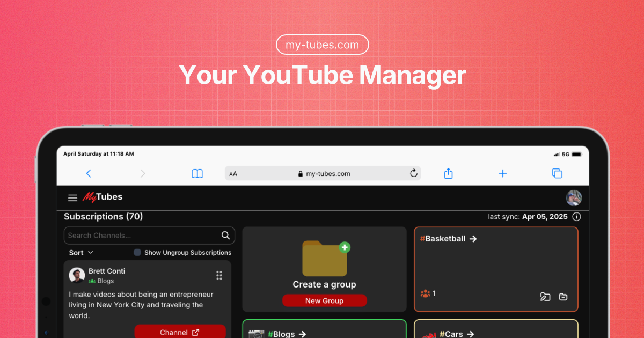Click the info icon next to last sync date

click(576, 216)
